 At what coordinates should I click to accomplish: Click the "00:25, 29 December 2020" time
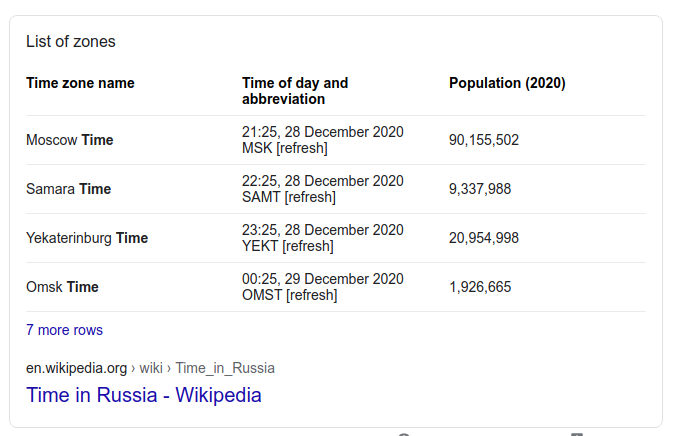pyautogui.click(x=323, y=279)
